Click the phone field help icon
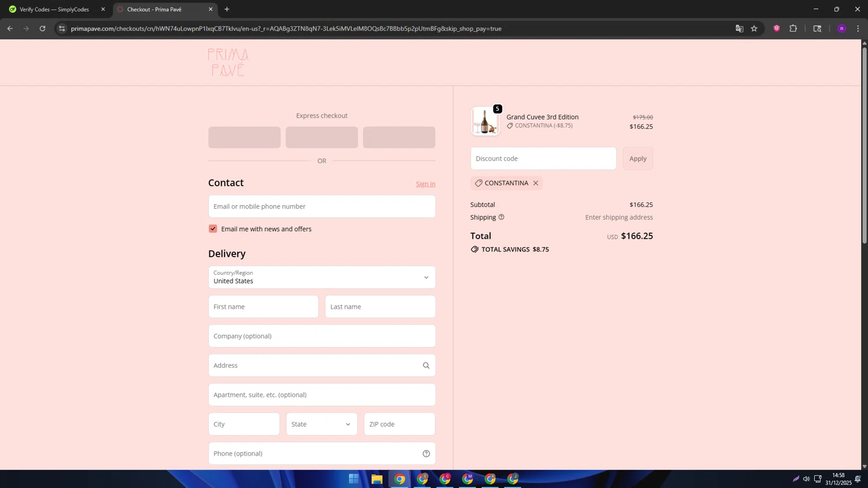 click(426, 453)
